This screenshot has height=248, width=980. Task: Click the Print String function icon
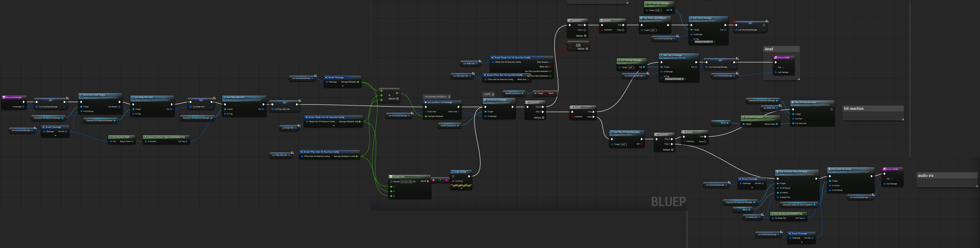coord(453,172)
